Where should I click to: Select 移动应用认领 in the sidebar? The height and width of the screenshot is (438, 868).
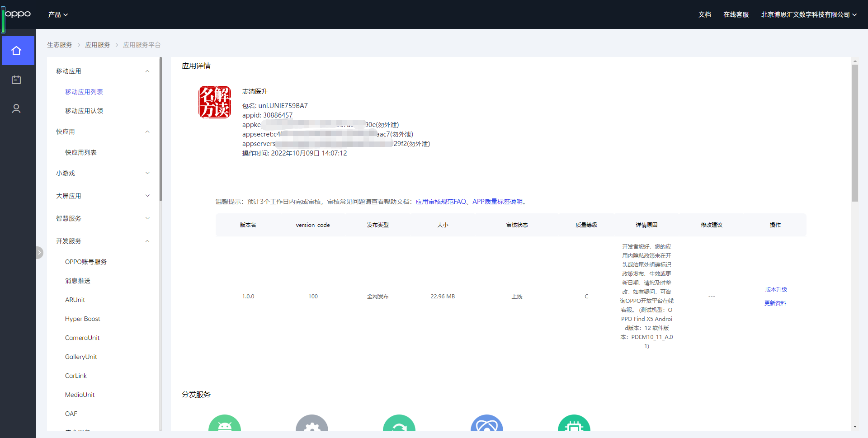click(x=84, y=111)
